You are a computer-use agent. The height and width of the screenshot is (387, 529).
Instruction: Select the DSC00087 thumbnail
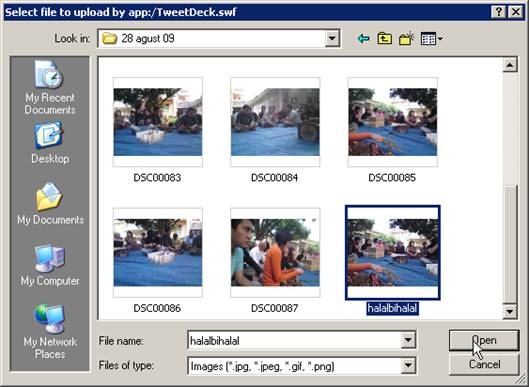pos(275,252)
